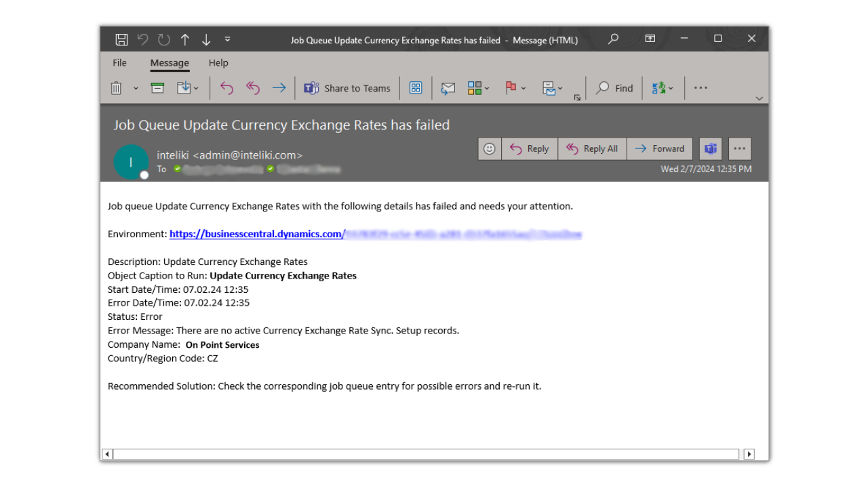Click the ribbon Reply arrow icon

[x=226, y=88]
